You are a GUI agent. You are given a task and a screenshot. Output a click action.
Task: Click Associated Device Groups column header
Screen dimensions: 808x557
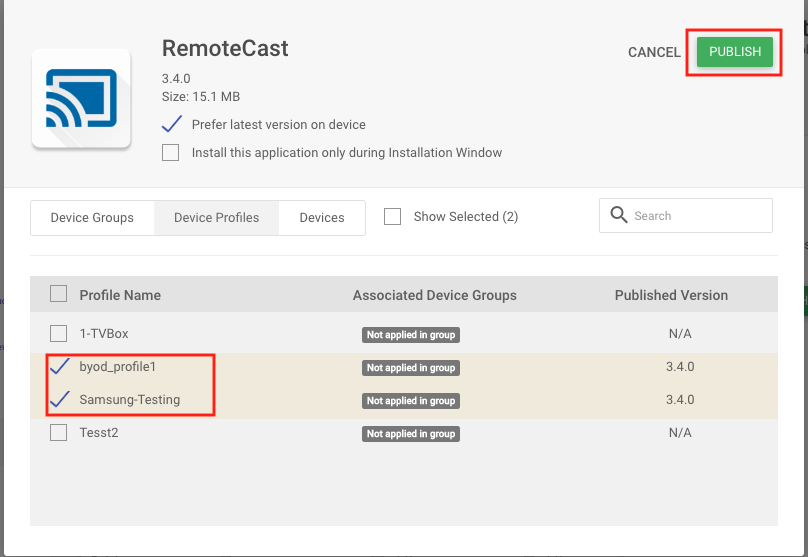click(434, 295)
